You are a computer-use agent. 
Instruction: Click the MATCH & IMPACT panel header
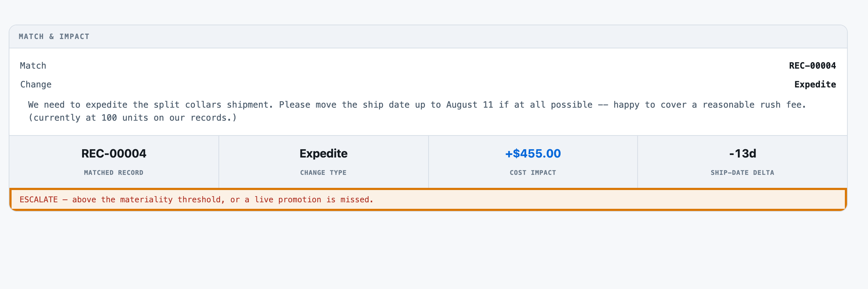point(428,36)
